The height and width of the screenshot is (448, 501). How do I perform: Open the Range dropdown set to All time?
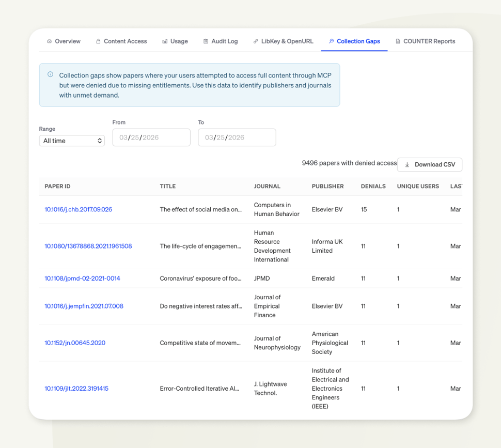(72, 141)
